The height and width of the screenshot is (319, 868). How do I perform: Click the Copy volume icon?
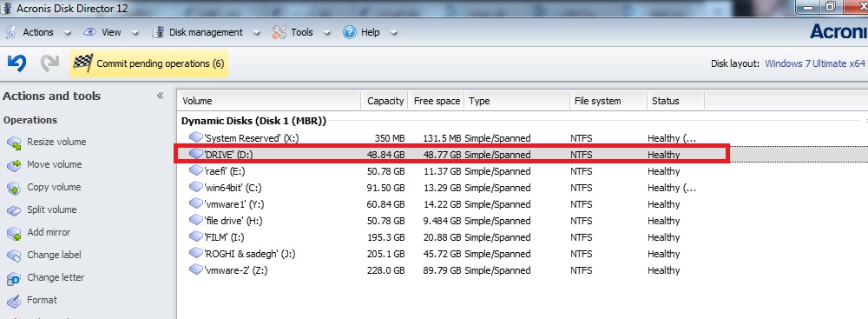pyautogui.click(x=14, y=188)
